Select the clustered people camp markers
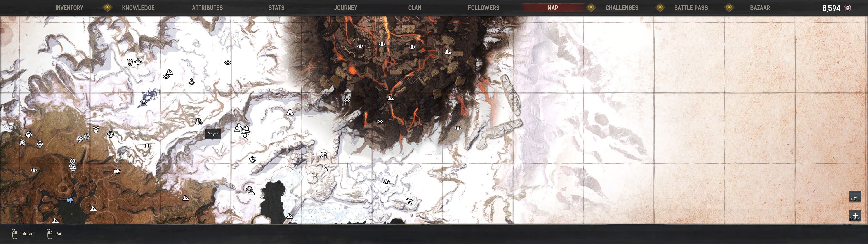This screenshot has height=244, width=868. [x=242, y=131]
